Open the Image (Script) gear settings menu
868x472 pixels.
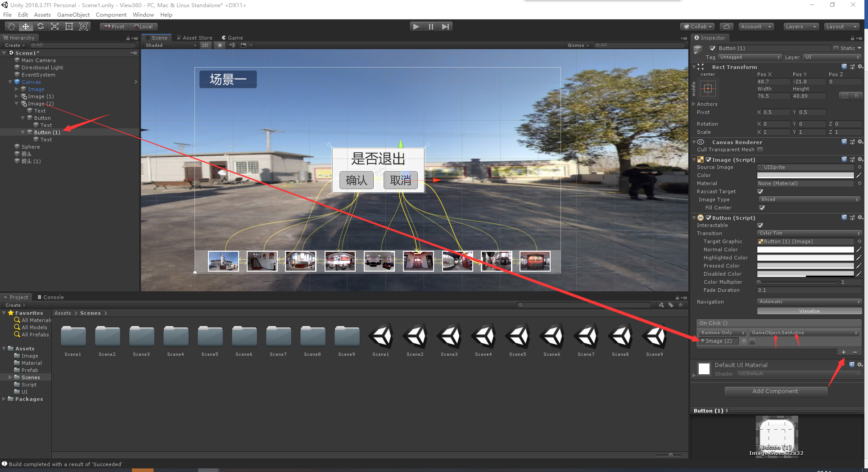pos(860,159)
